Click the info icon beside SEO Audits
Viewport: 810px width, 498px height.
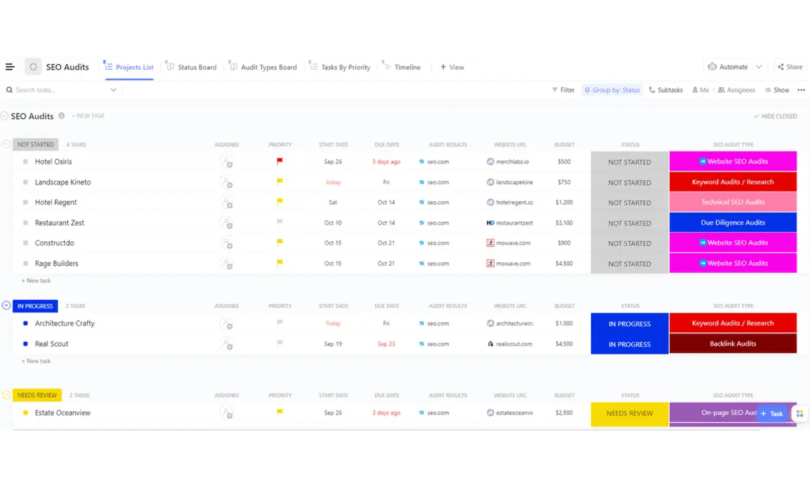tap(62, 116)
